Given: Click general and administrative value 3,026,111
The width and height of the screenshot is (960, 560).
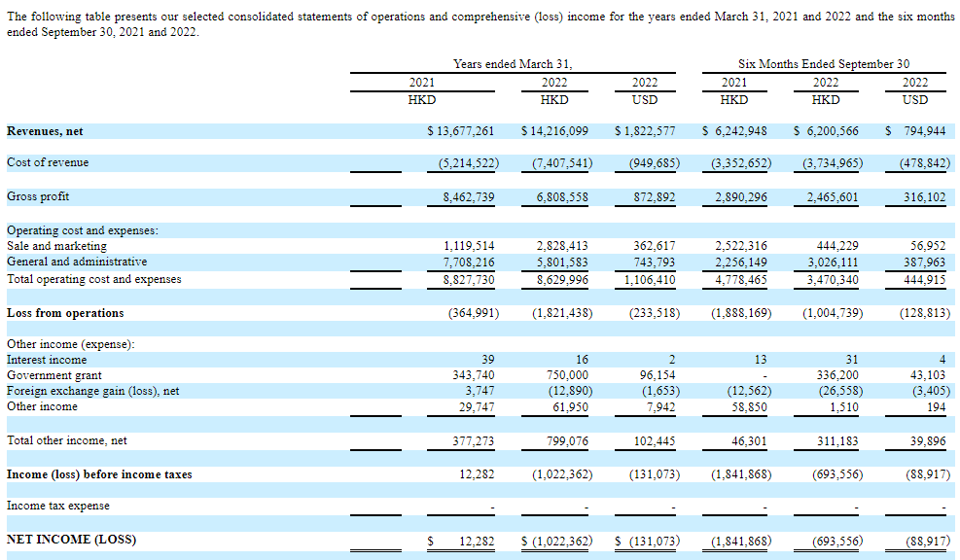Looking at the screenshot, I should (x=832, y=262).
